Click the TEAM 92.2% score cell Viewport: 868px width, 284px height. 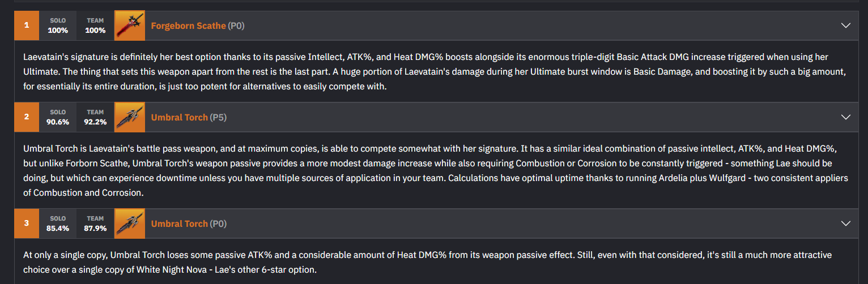(x=95, y=118)
